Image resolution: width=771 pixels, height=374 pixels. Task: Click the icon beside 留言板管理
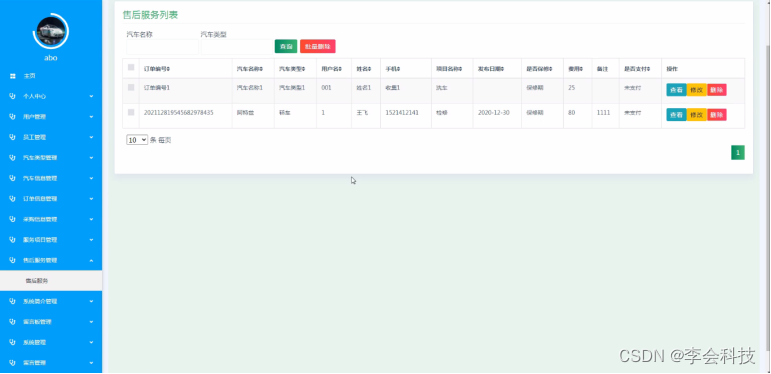click(12, 321)
